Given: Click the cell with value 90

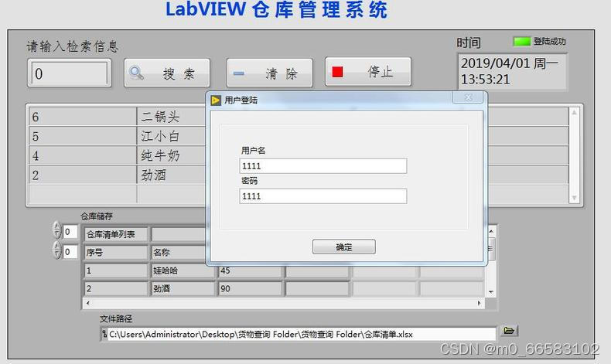Looking at the screenshot, I should (x=250, y=288).
